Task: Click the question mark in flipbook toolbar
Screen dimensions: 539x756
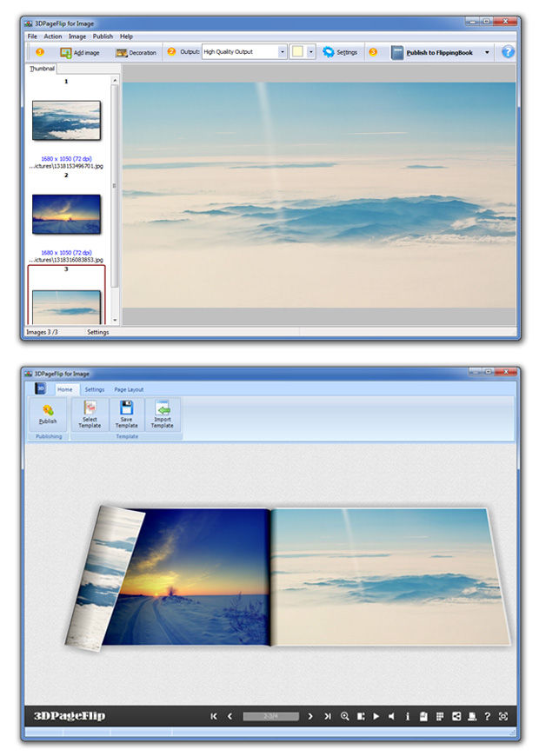Action: tap(488, 717)
